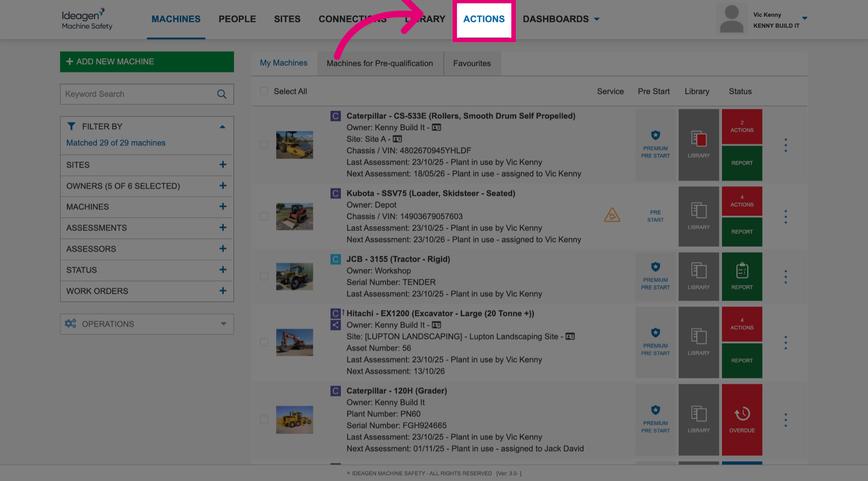
Task: Switch to Machines for Pre-qualification tab
Action: (380, 63)
